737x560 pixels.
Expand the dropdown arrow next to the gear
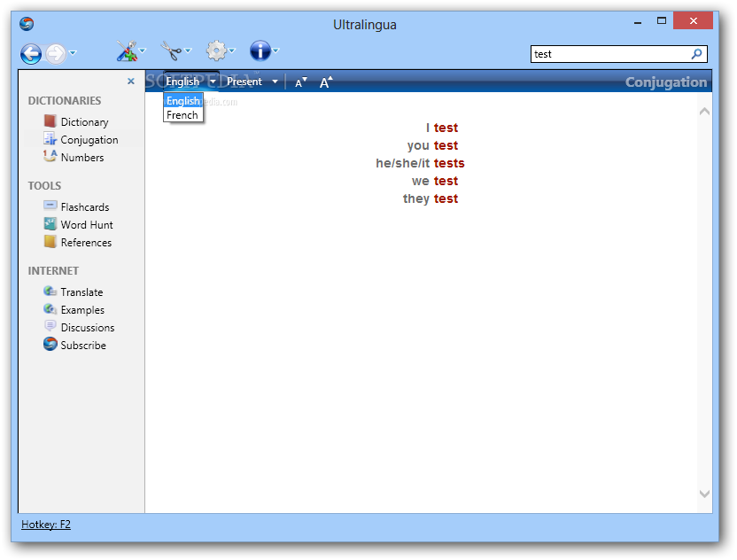pyautogui.click(x=232, y=51)
